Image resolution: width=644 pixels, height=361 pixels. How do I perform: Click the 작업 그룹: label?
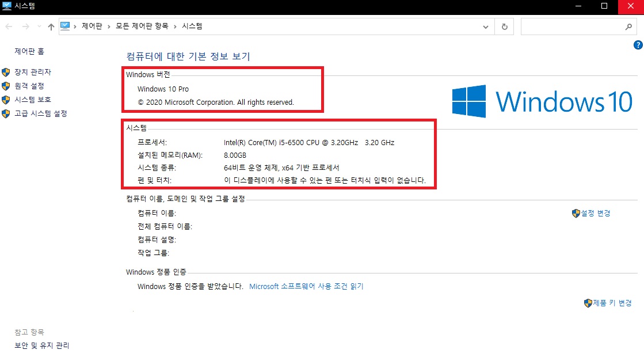pyautogui.click(x=153, y=253)
